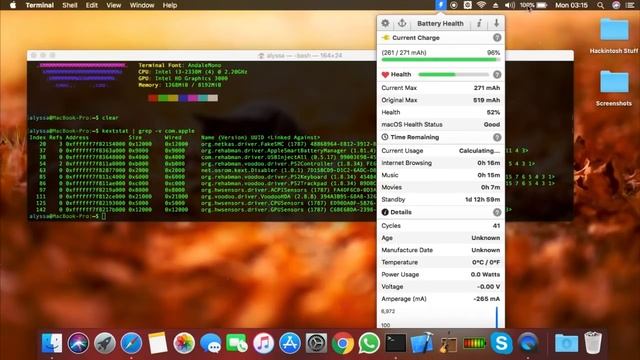Launch Google Chrome from the dock

pos(343,343)
